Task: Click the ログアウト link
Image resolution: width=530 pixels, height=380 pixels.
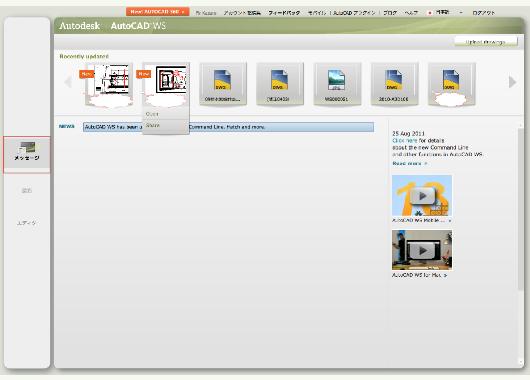Action: click(x=483, y=13)
